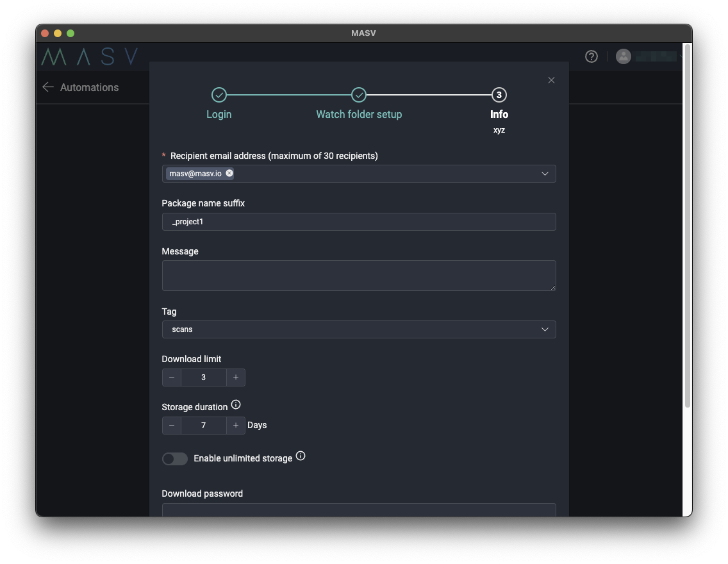Go back to the Watch folder setup step
Viewport: 728px width, 564px height.
point(359,114)
